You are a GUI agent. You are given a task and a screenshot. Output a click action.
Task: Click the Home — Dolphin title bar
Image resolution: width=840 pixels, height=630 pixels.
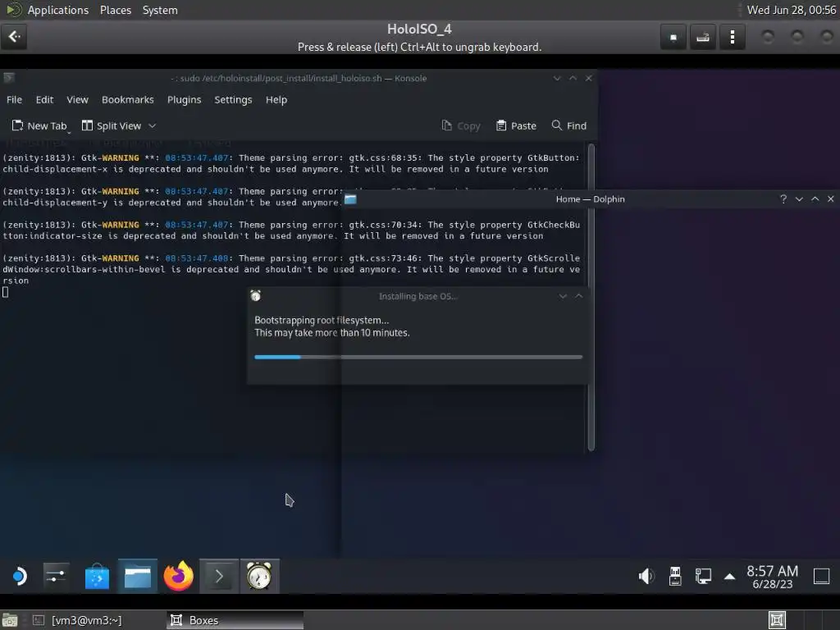click(x=590, y=199)
